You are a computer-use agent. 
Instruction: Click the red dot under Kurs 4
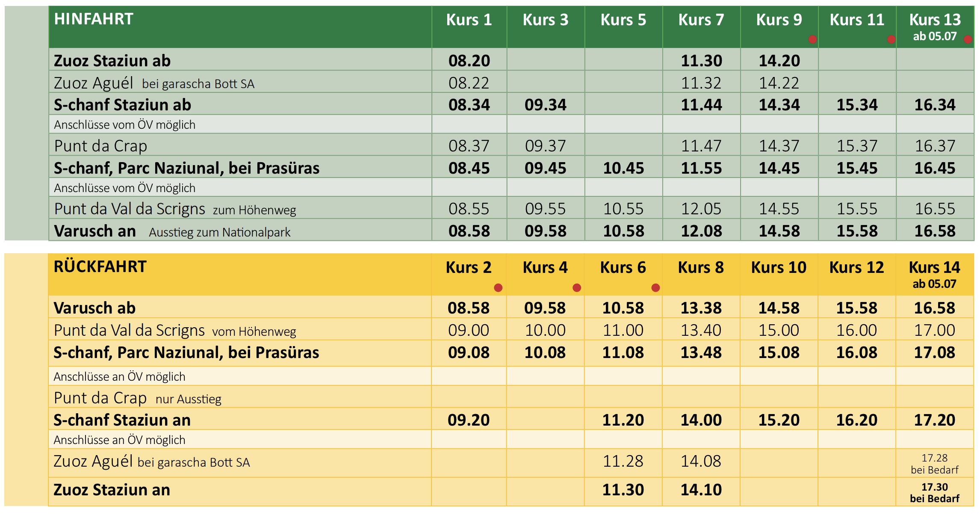(x=577, y=287)
